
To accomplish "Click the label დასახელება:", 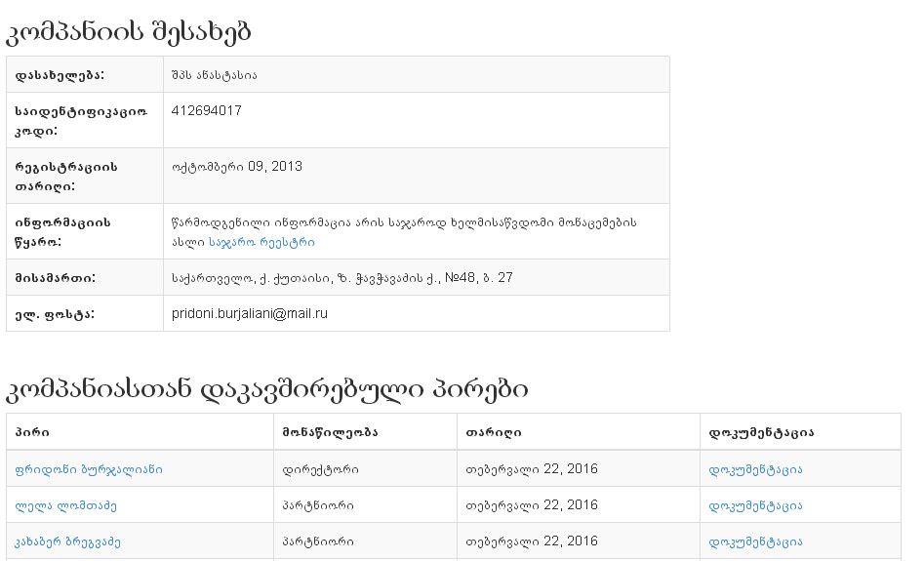I will click(x=60, y=75).
